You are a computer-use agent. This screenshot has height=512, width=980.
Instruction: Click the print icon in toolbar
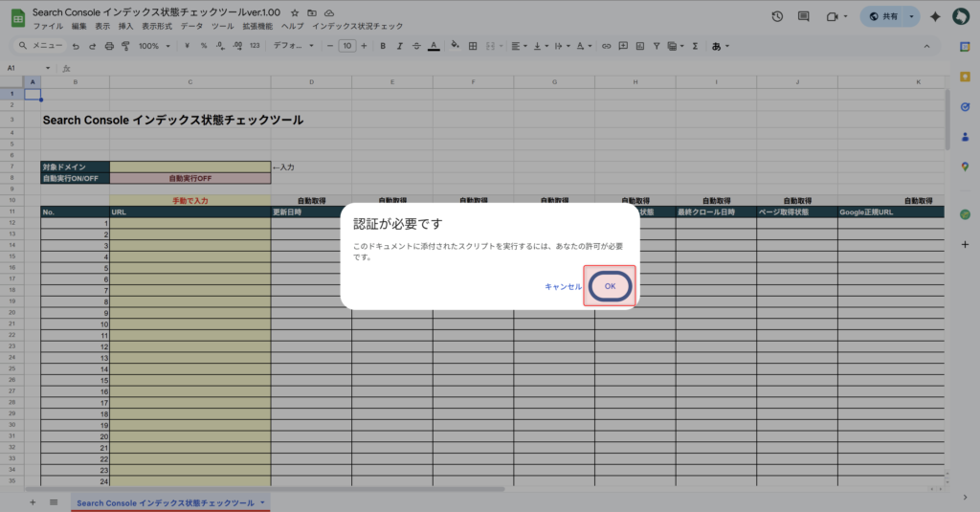pos(109,45)
